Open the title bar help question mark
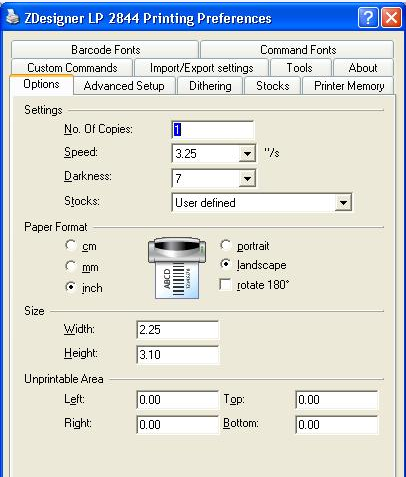The height and width of the screenshot is (477, 406). 368,17
